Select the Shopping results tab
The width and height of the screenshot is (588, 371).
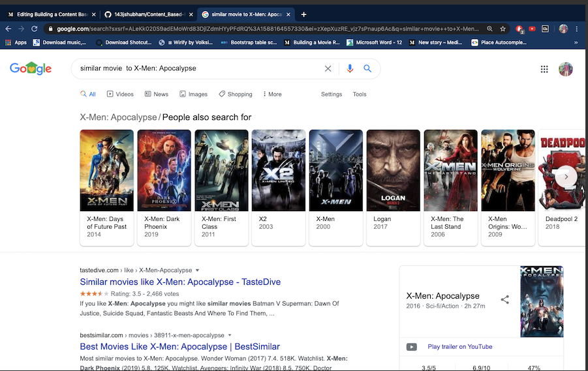click(236, 94)
